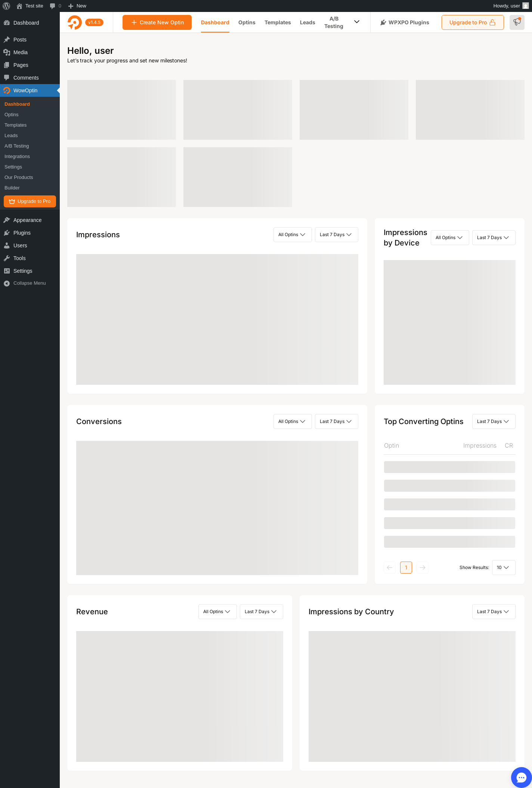Click the Optin column header
Image resolution: width=532 pixels, height=788 pixels.
392,445
